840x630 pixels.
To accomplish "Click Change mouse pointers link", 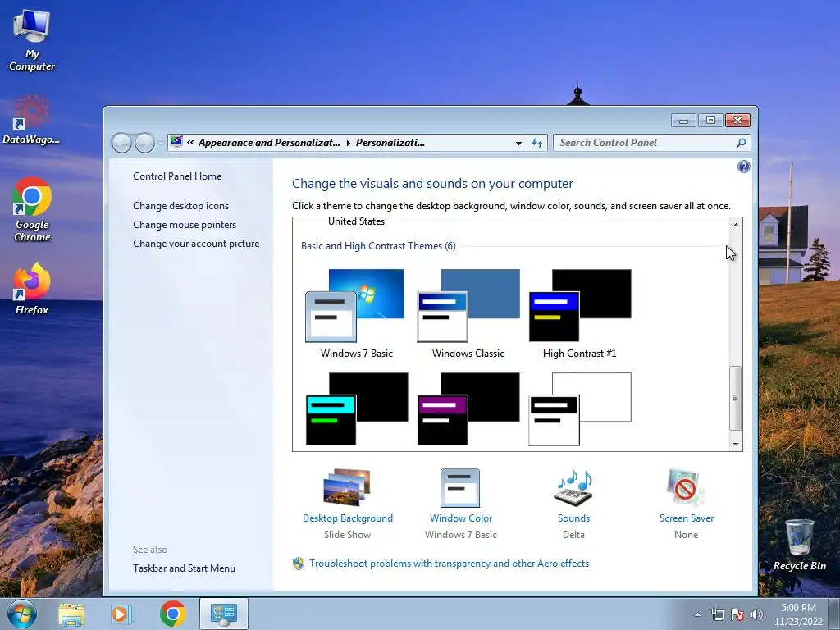I will pos(185,225).
